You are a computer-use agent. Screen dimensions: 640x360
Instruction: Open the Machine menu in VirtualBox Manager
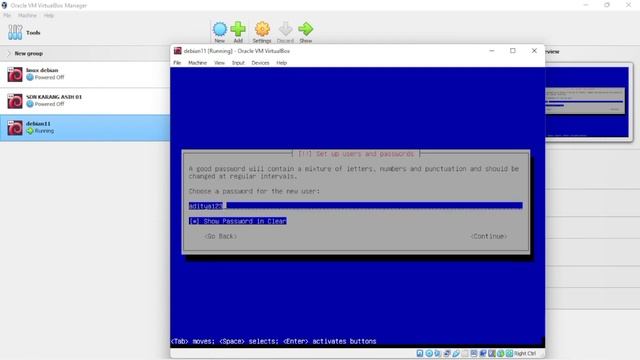27,16
